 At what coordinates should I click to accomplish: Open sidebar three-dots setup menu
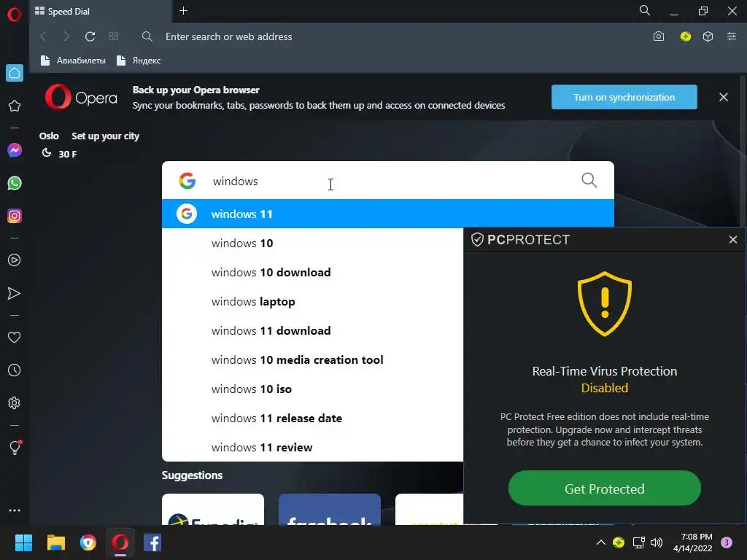pyautogui.click(x=15, y=510)
